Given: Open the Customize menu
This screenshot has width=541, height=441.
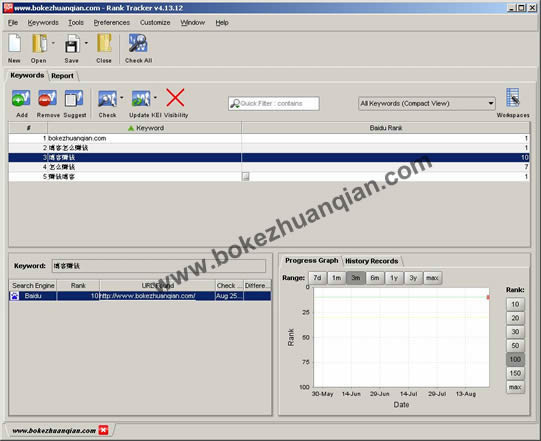Looking at the screenshot, I should [155, 23].
